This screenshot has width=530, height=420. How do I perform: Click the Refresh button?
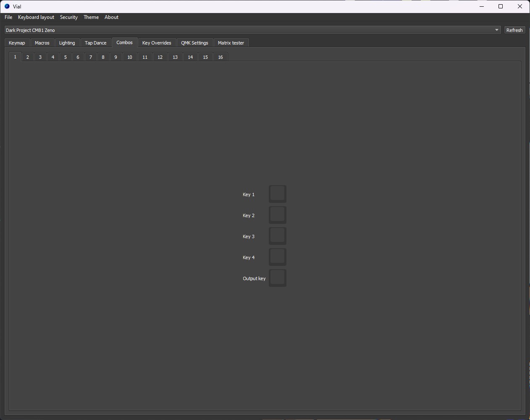point(514,30)
